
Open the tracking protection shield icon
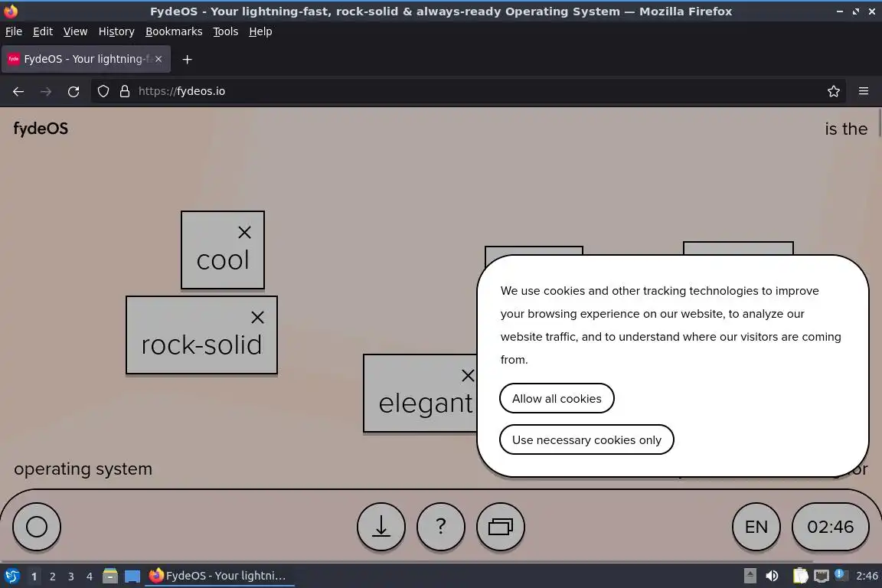coord(103,91)
